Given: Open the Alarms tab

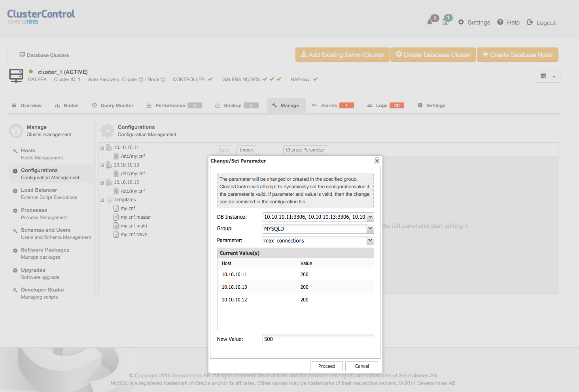Looking at the screenshot, I should 333,106.
